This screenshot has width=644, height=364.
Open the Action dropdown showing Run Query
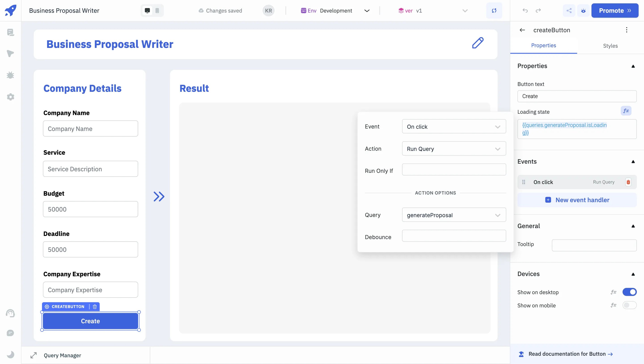(x=454, y=148)
